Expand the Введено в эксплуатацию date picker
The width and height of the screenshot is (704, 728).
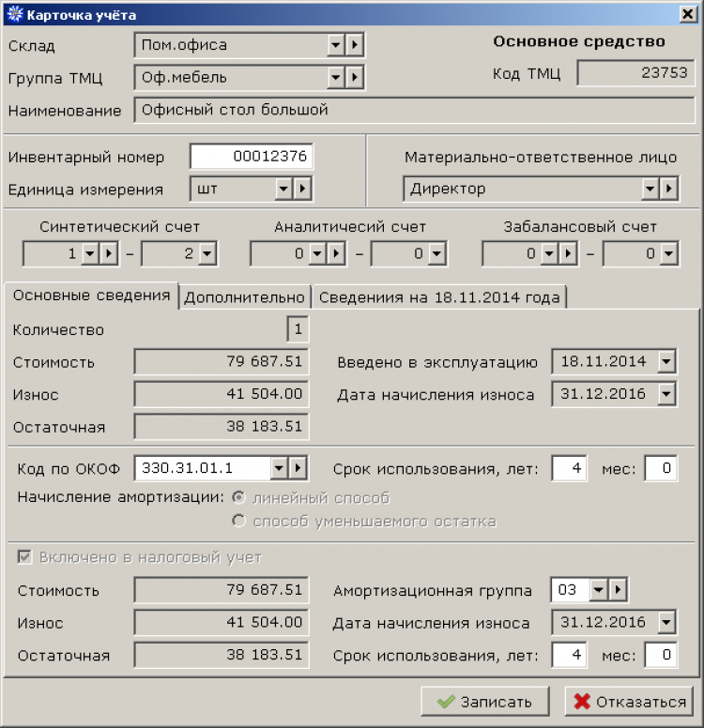tap(666, 361)
